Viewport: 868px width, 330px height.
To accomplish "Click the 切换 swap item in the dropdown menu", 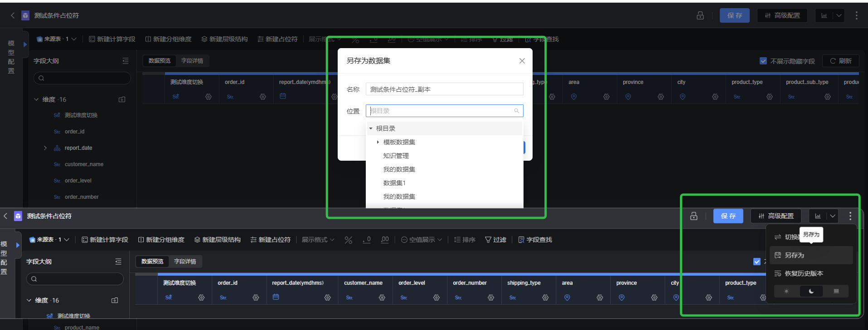I will pos(786,237).
